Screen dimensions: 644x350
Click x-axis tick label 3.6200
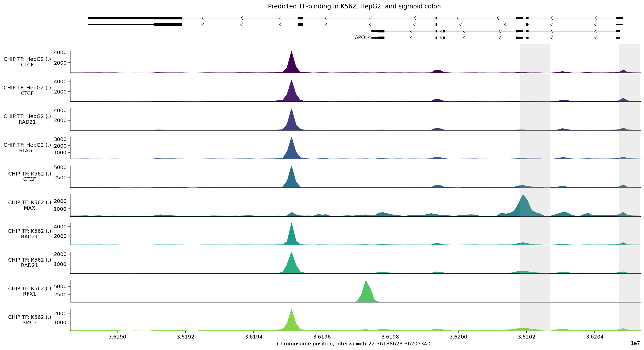458,337
